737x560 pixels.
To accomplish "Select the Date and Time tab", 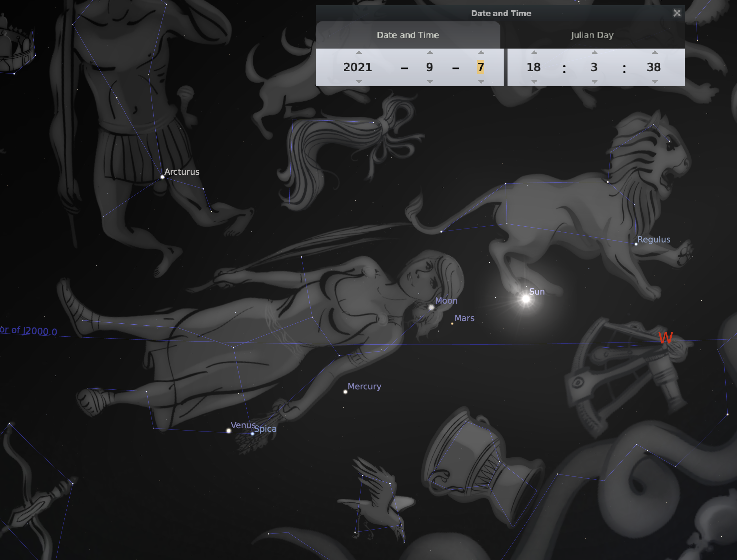I will point(408,35).
